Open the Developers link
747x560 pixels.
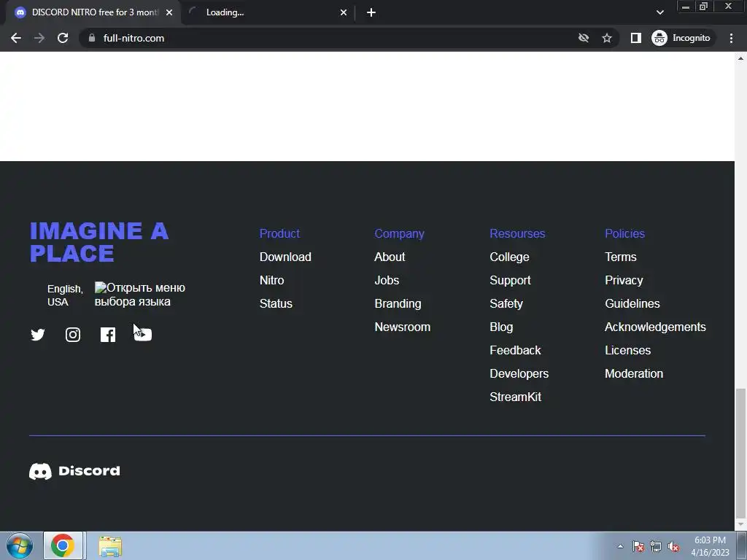point(519,374)
